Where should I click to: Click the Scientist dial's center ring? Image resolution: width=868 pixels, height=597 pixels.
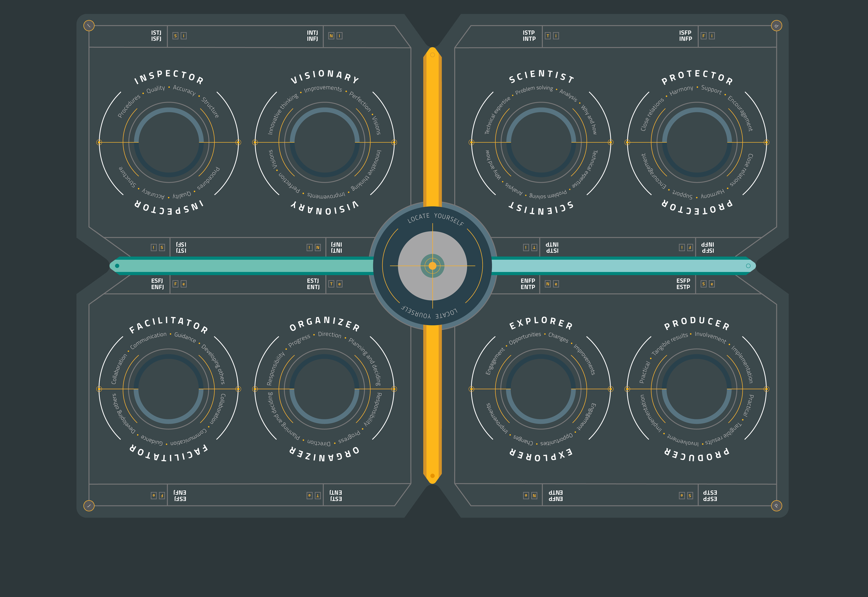[541, 142]
